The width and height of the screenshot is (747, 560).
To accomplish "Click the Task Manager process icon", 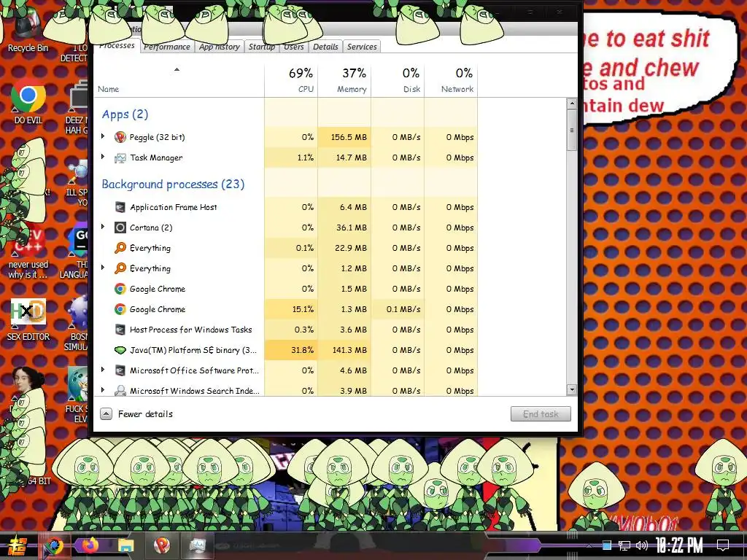I will tap(120, 157).
